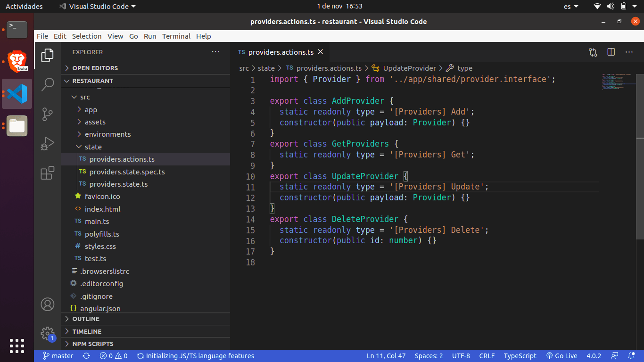Open Explorer's more actions ellipsis
644x362 pixels.
click(x=215, y=52)
